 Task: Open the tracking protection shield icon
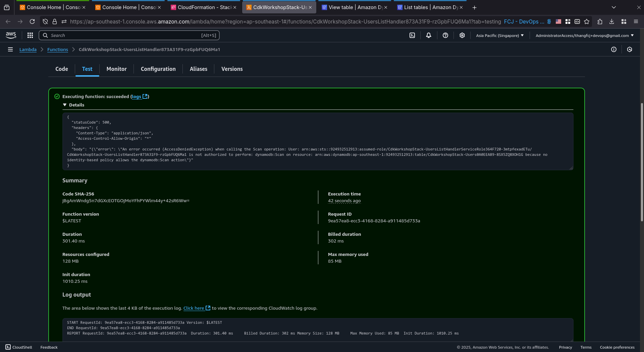pyautogui.click(x=45, y=21)
